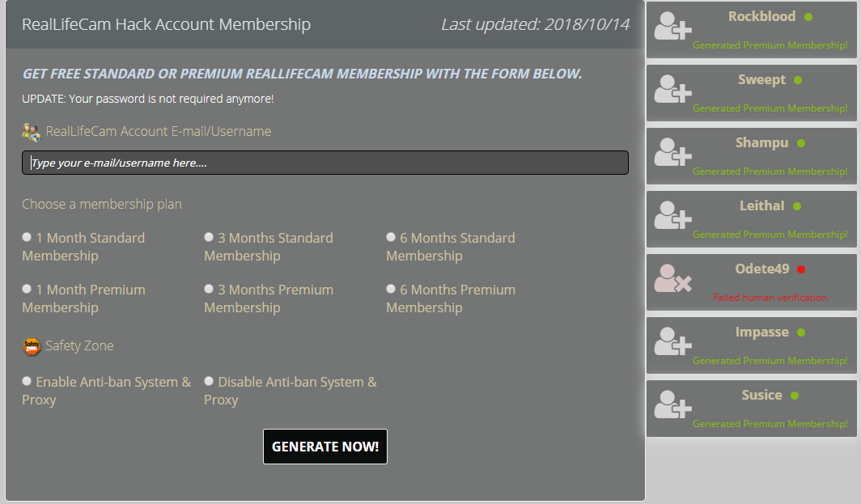
Task: Click the green status dot beside Leithal
Action: click(x=797, y=206)
